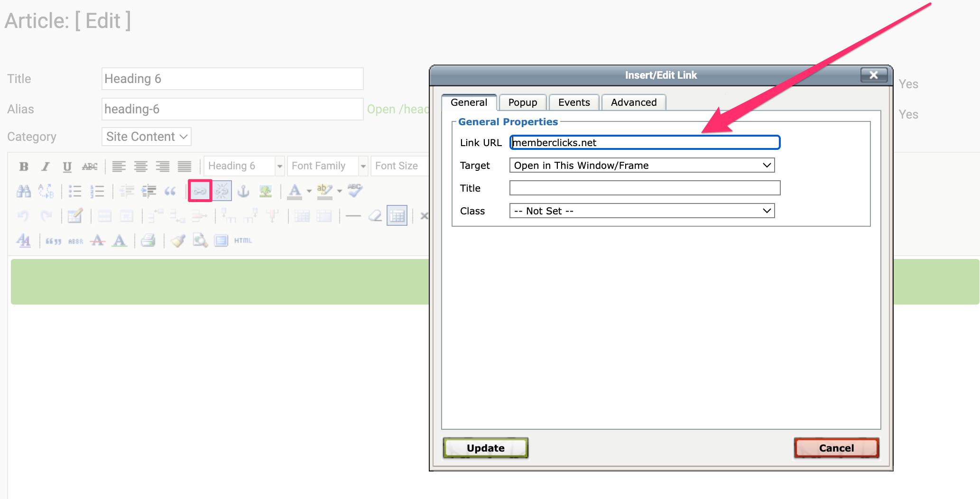Insert citation quotes icon
The height and width of the screenshot is (499, 980).
(53, 241)
